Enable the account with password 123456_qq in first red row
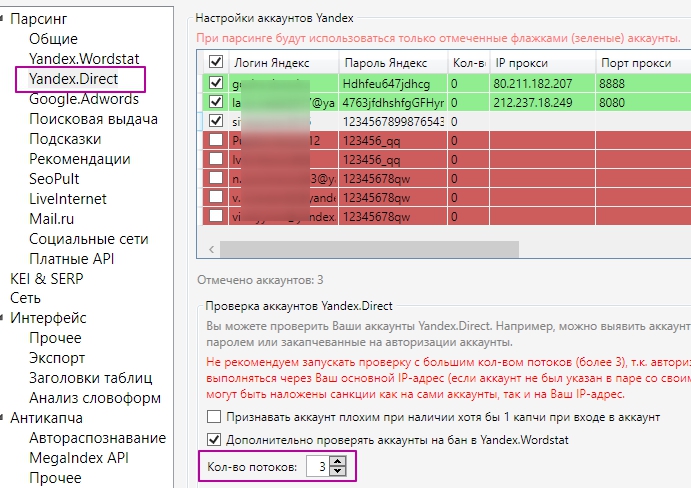 coord(217,141)
